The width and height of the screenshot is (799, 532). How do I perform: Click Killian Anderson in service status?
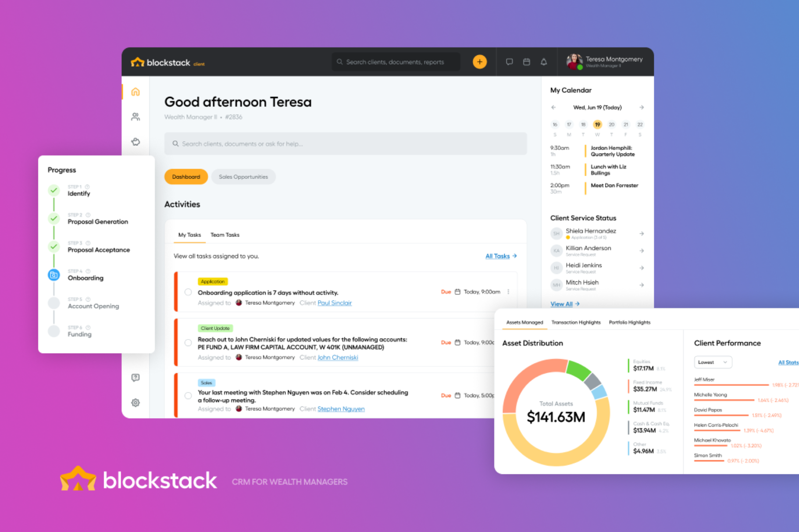(x=588, y=248)
